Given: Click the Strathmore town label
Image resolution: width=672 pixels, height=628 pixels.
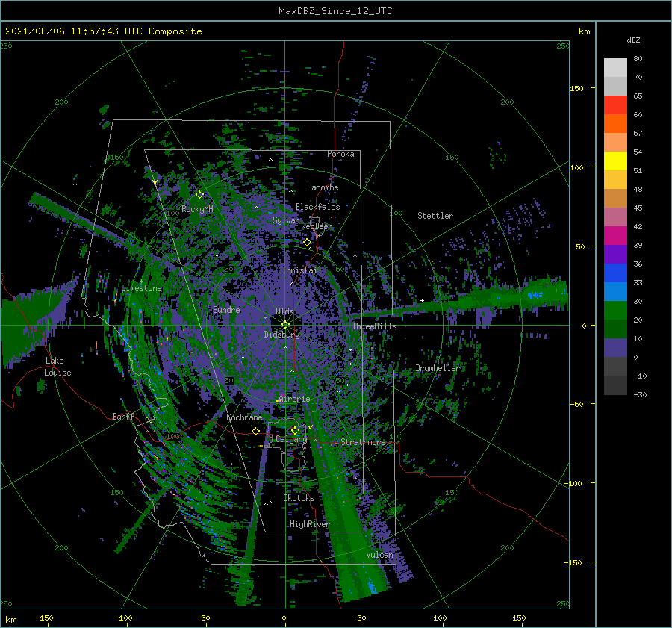Looking at the screenshot, I should click(363, 442).
